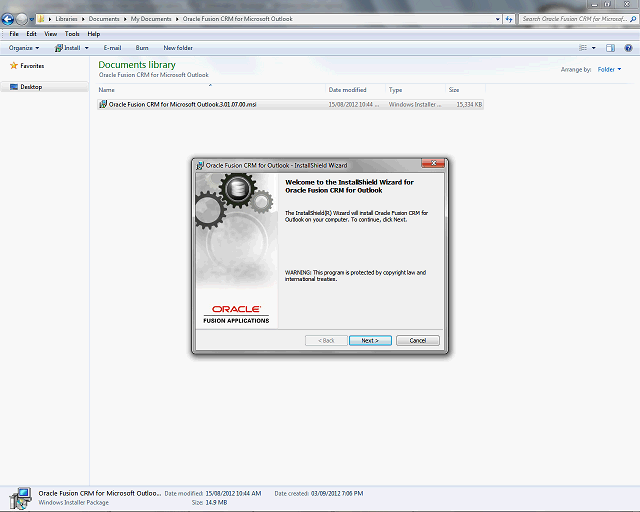The height and width of the screenshot is (512, 640).
Task: Click the magnifier icon in search box
Action: point(633,19)
